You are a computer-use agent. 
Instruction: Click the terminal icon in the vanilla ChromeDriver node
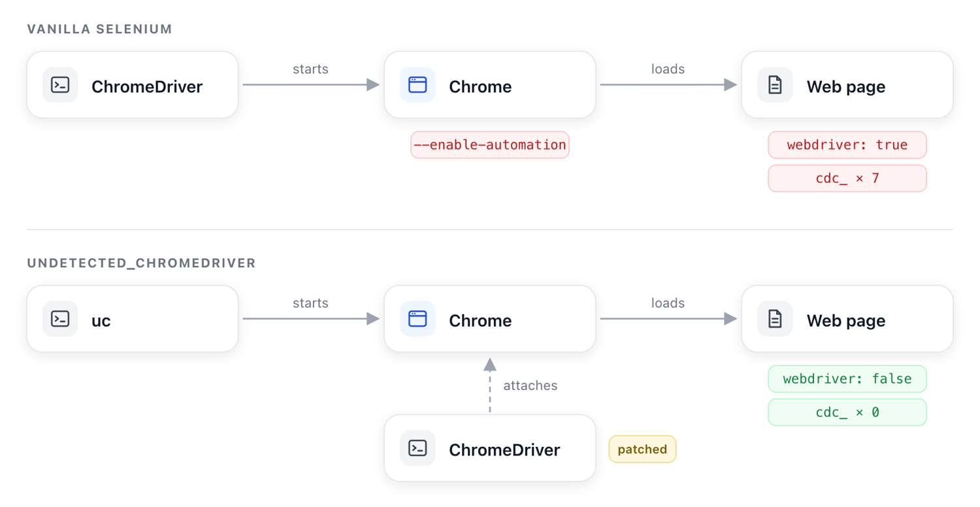click(x=60, y=85)
